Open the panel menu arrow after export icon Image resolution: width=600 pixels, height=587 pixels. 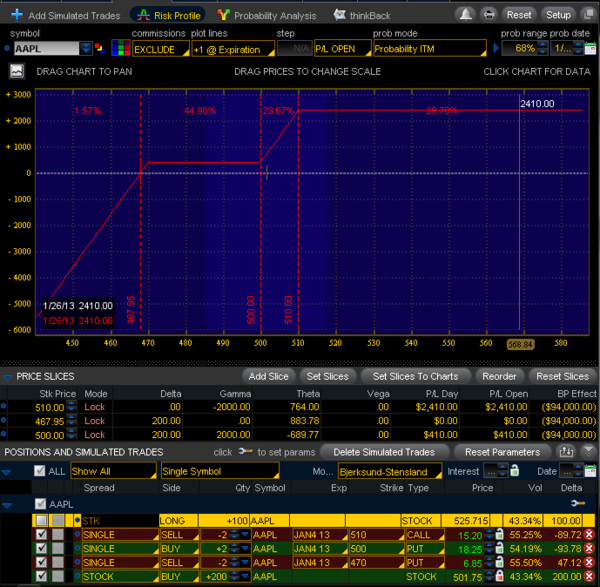click(x=589, y=452)
